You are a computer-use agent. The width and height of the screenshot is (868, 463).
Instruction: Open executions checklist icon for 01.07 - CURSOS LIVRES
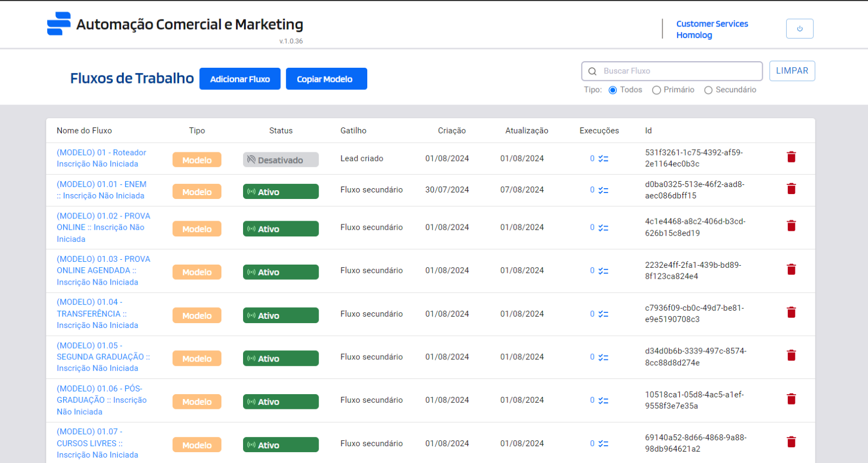point(603,443)
